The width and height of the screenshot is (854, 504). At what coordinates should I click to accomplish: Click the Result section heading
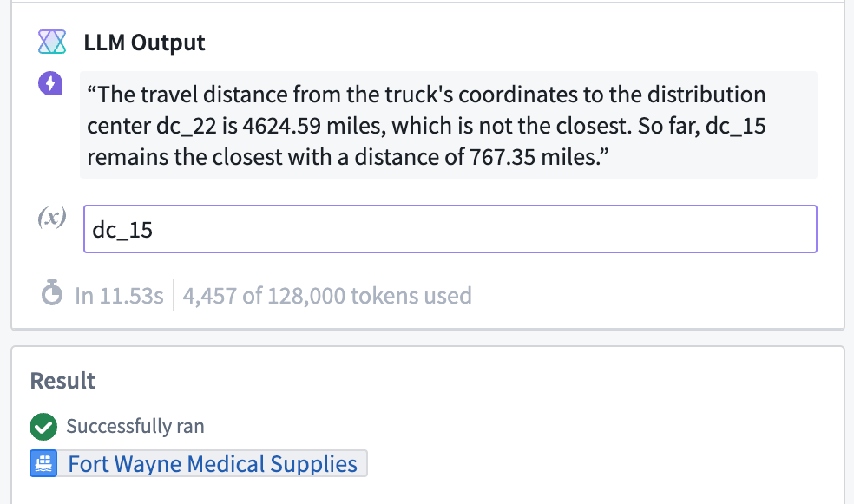(x=62, y=381)
